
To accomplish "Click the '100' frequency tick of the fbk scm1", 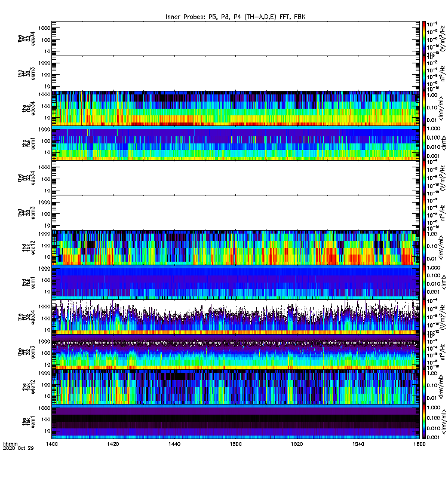I will coord(46,419).
